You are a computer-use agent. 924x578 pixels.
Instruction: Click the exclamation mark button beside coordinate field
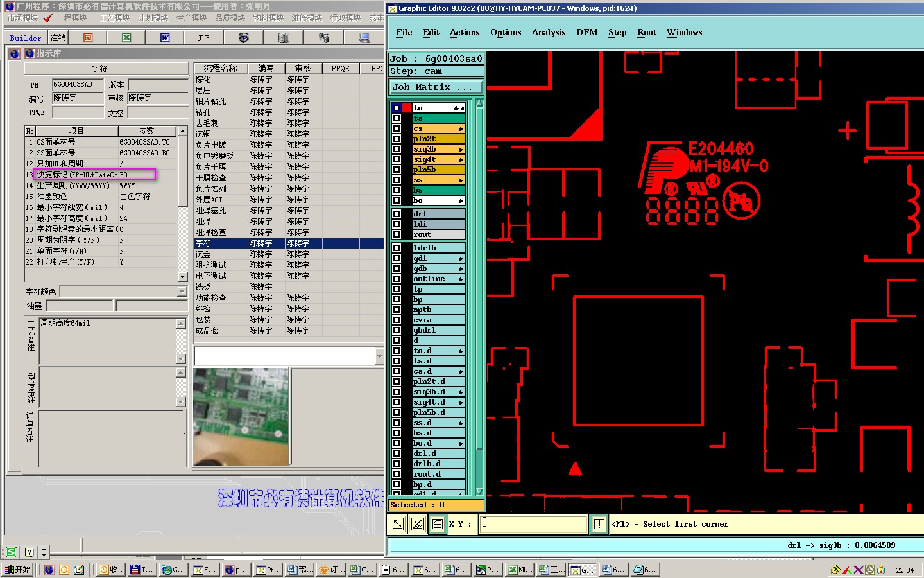click(x=599, y=524)
